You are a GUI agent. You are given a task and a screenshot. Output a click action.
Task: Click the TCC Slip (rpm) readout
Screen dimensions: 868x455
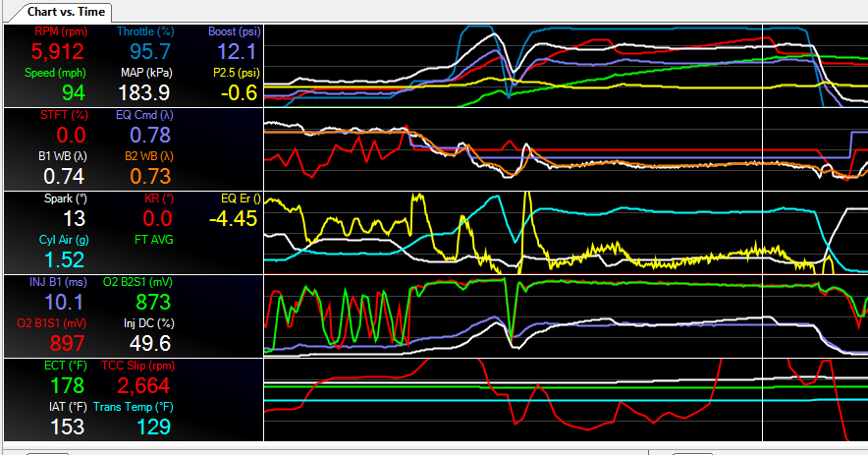coord(143,384)
